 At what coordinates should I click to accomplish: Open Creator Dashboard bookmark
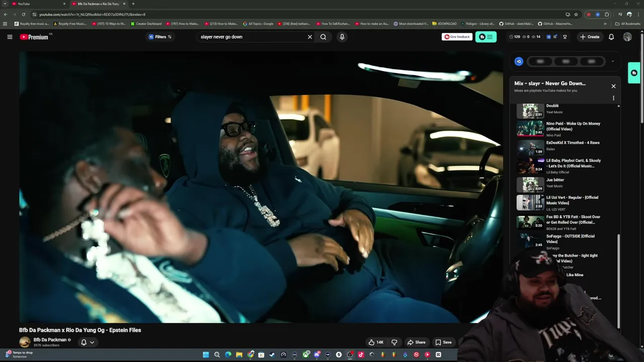coord(146,24)
